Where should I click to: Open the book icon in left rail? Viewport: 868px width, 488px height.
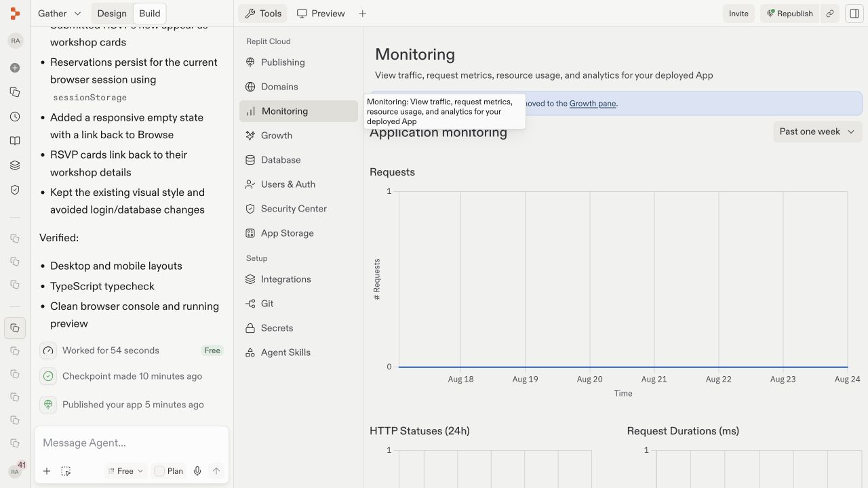[15, 141]
